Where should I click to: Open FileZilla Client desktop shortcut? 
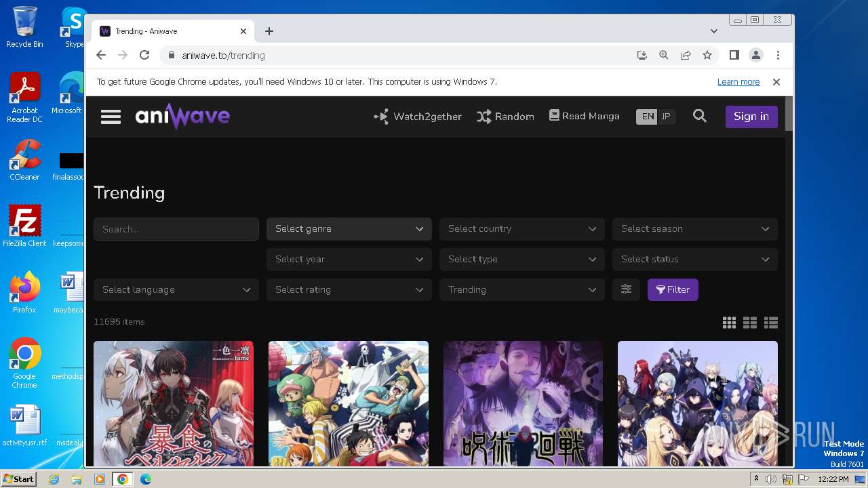click(x=24, y=226)
